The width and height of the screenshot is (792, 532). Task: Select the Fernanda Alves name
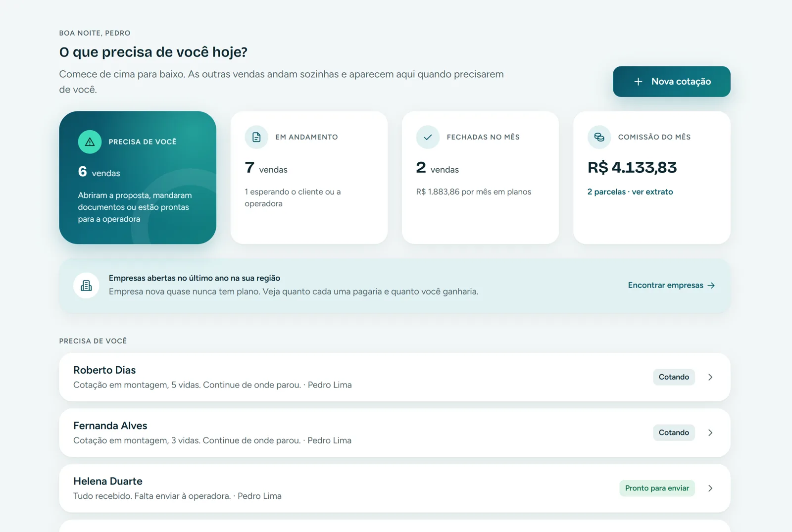click(x=110, y=426)
